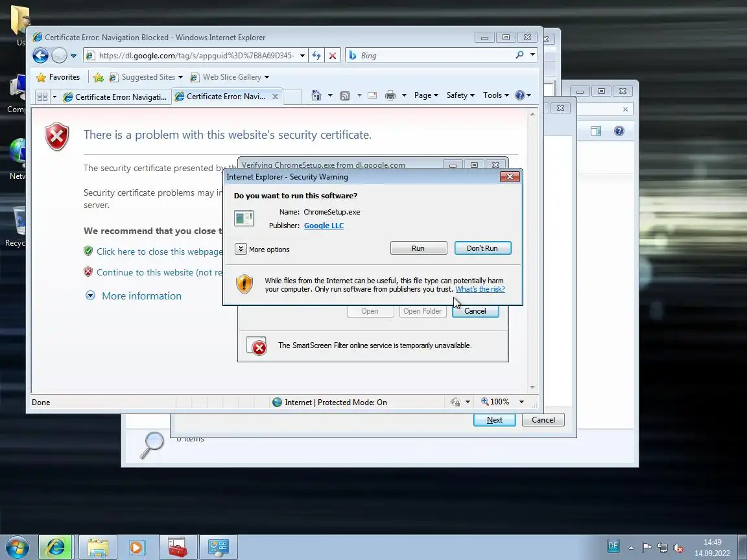Close the Security Warning dialog
Viewport: 747px width, 560px height.
(510, 177)
